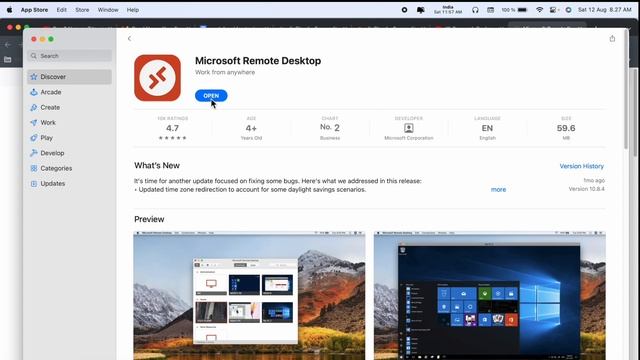Click the chart rank No. 2

(x=330, y=128)
